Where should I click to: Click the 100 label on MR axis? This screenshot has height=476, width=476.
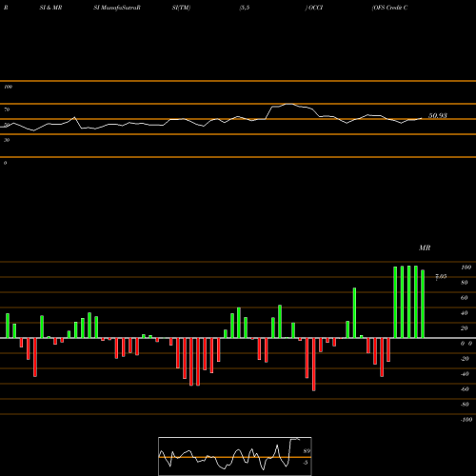tap(466, 268)
